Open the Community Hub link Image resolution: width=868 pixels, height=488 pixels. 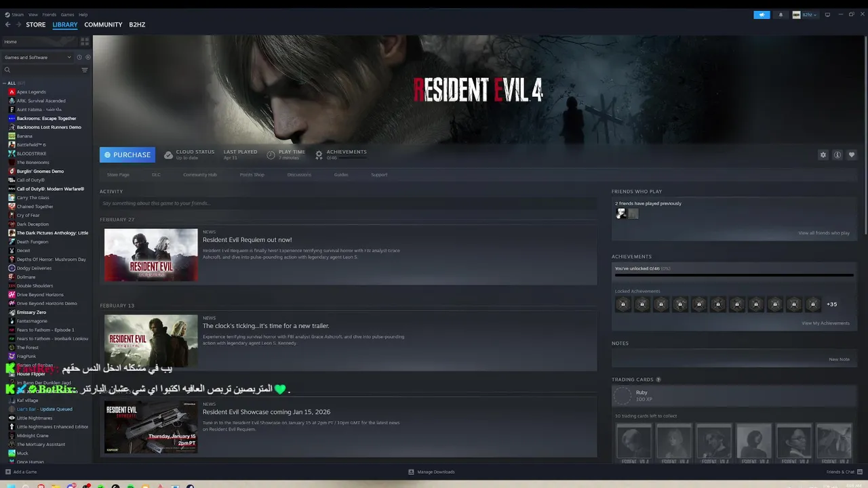point(200,175)
